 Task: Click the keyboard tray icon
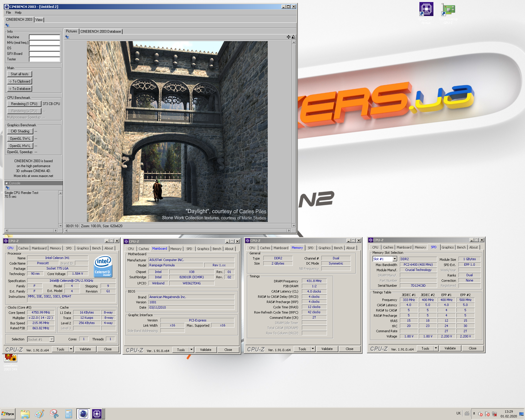(467, 413)
